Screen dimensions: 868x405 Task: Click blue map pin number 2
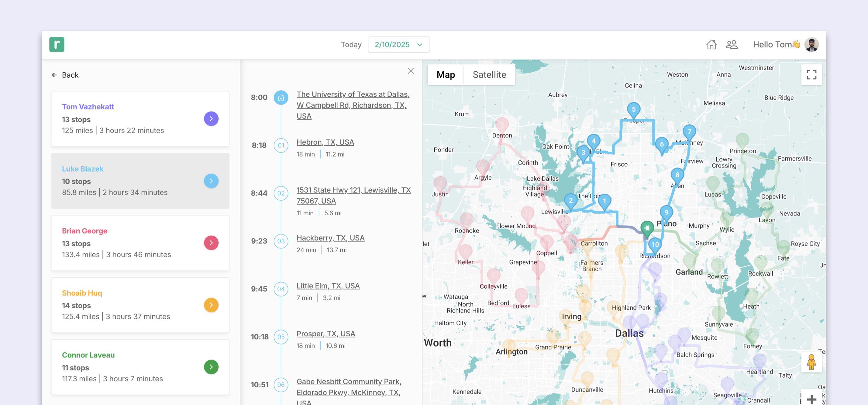click(570, 201)
